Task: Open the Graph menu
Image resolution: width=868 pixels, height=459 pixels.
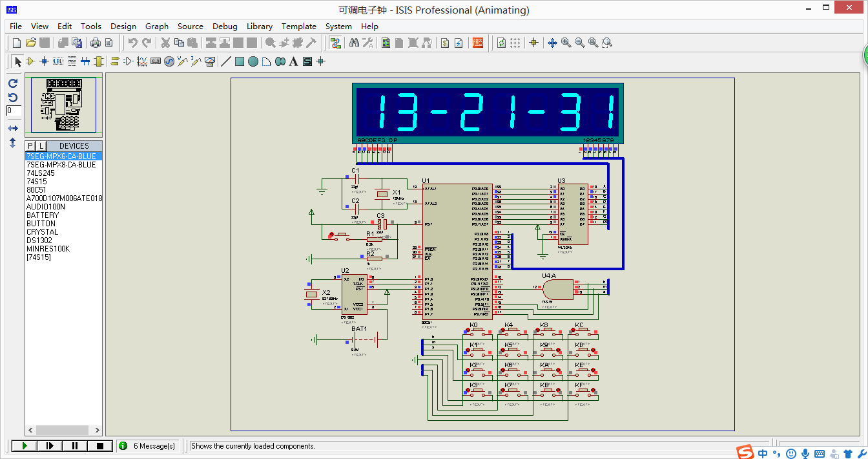Action: point(157,27)
